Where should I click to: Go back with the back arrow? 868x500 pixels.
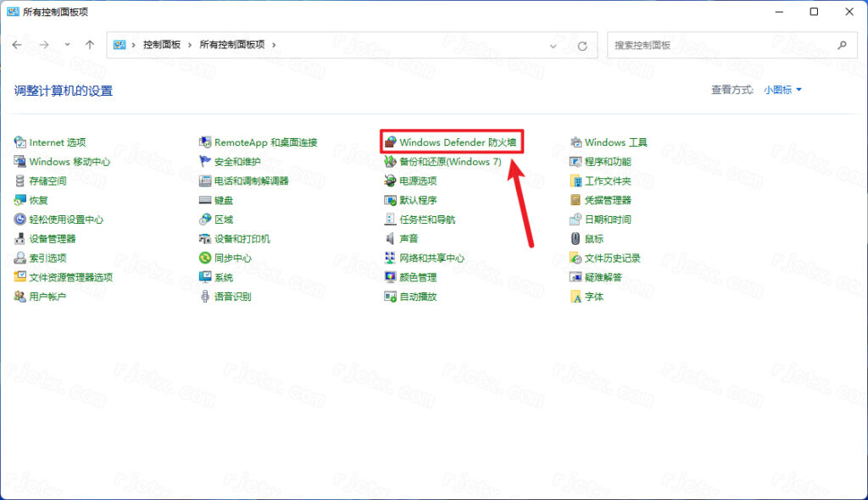coord(17,45)
